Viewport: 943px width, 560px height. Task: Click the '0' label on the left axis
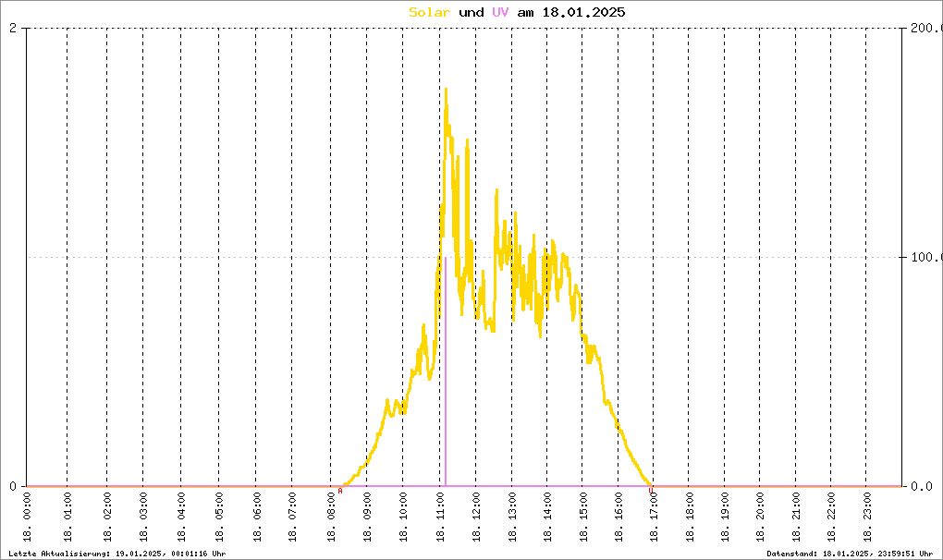tap(13, 486)
